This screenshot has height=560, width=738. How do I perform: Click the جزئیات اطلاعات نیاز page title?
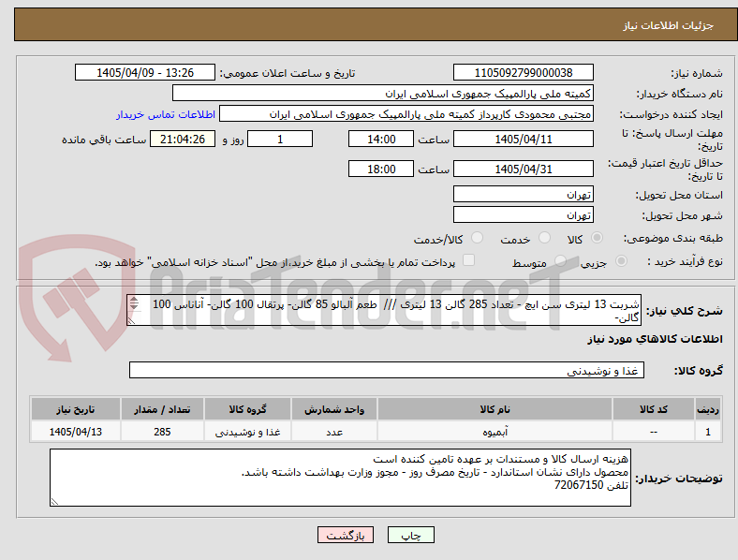click(669, 25)
